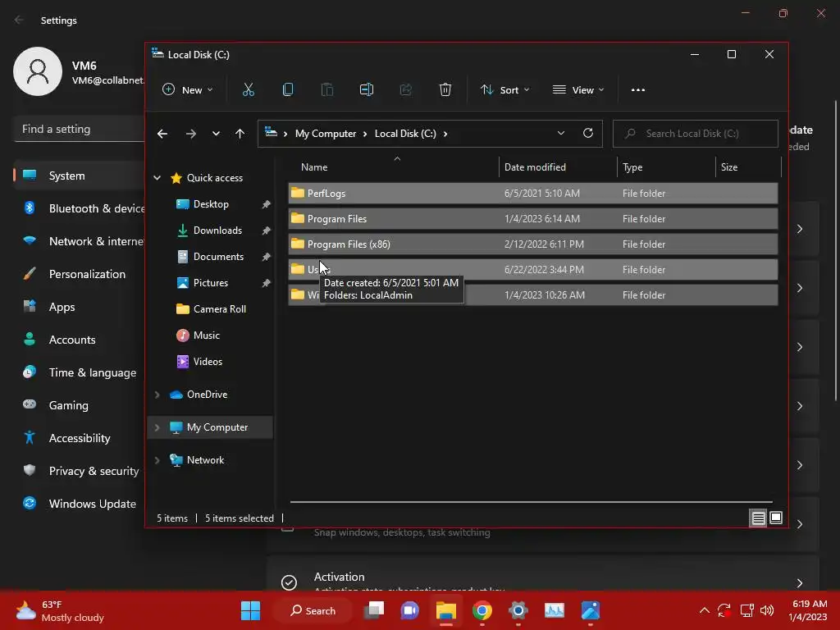840x630 pixels.
Task: Click in the Search Local Disk (C:) box
Action: pyautogui.click(x=696, y=134)
